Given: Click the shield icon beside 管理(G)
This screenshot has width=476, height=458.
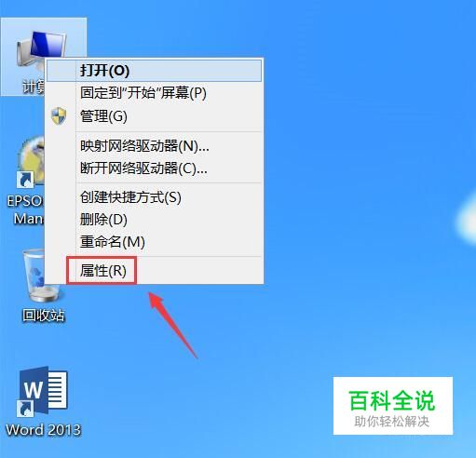Looking at the screenshot, I should tap(59, 116).
